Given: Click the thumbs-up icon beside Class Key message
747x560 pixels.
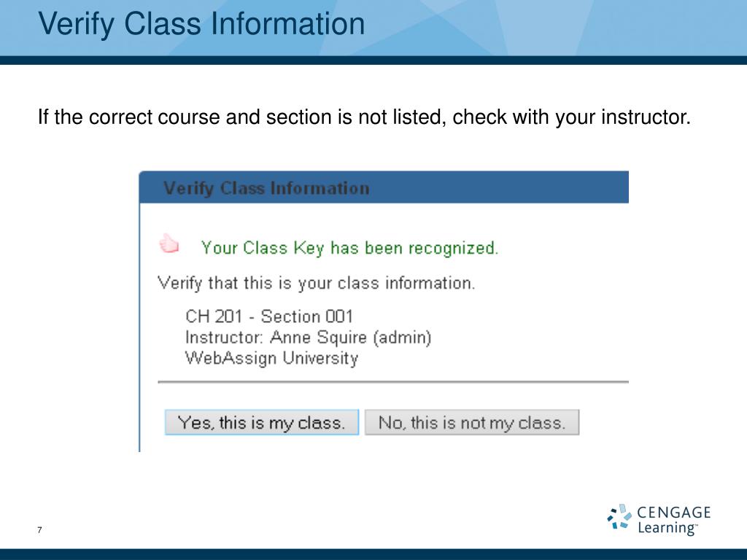Looking at the screenshot, I should coord(169,244).
